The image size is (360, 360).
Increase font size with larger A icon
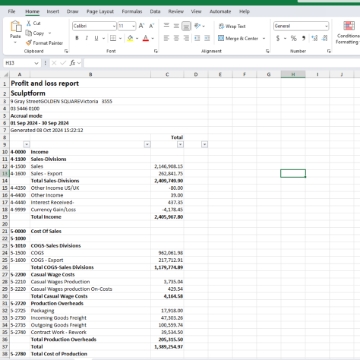pos(141,26)
